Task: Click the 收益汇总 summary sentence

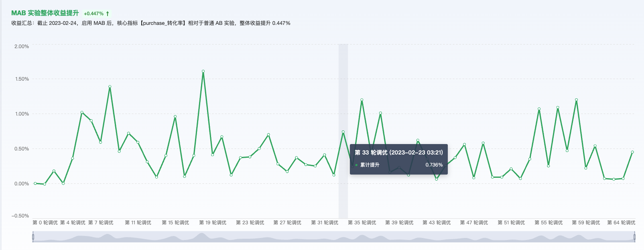Action: [x=151, y=23]
